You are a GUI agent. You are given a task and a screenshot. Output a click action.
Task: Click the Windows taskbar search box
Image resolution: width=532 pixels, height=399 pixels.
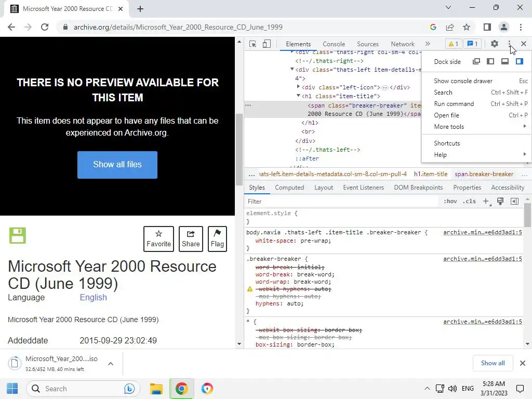tap(83, 389)
